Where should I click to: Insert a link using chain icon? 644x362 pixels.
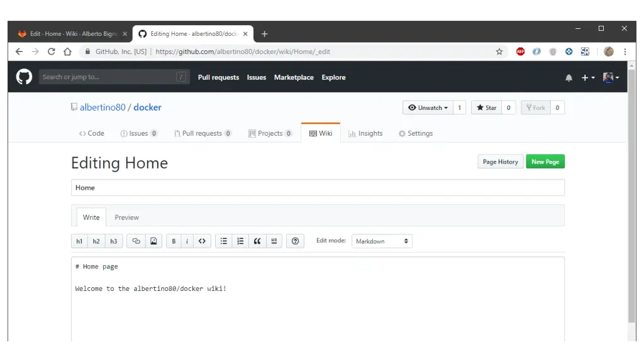point(136,241)
